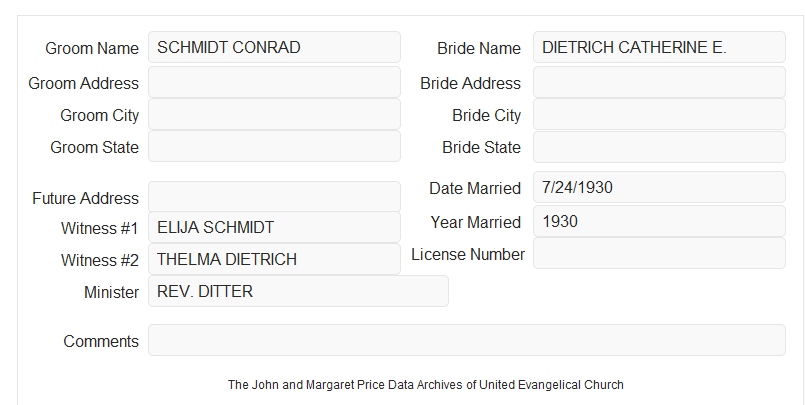Focus the Groom Address field
The image size is (805, 405).
click(x=274, y=82)
